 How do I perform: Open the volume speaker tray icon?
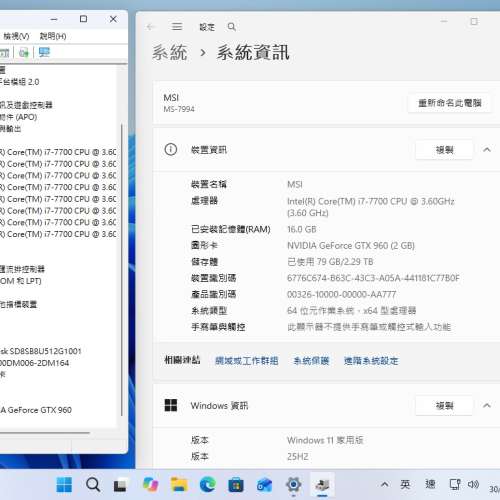click(x=473, y=484)
